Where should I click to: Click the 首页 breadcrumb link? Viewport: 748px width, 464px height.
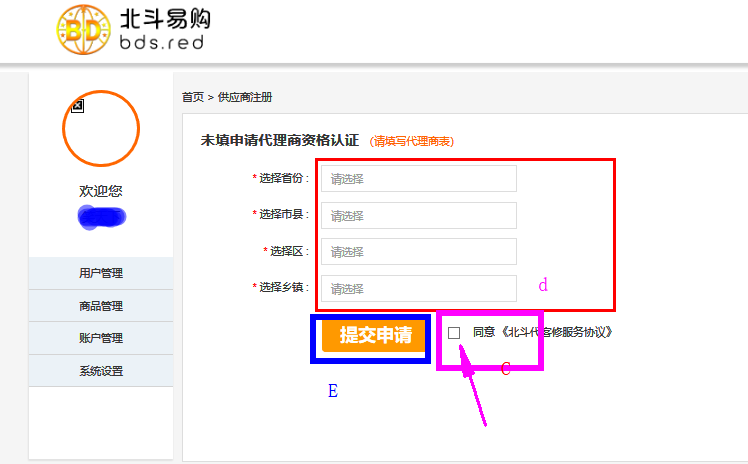pos(192,97)
